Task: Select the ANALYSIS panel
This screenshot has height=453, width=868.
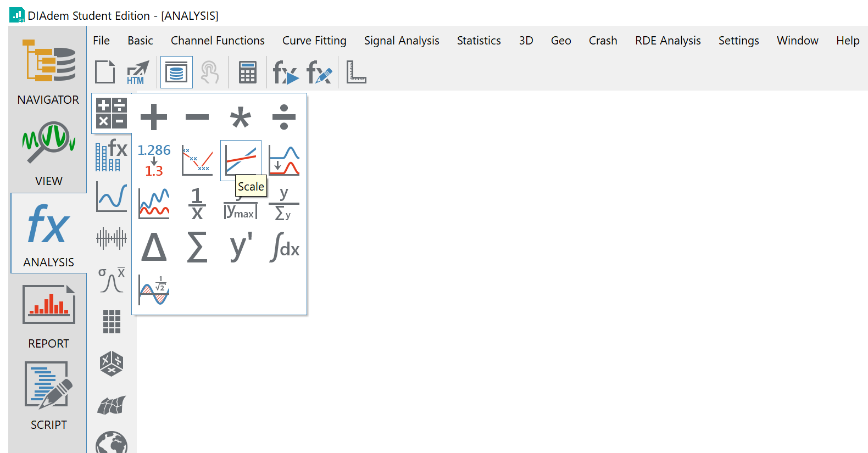Action: (48, 233)
